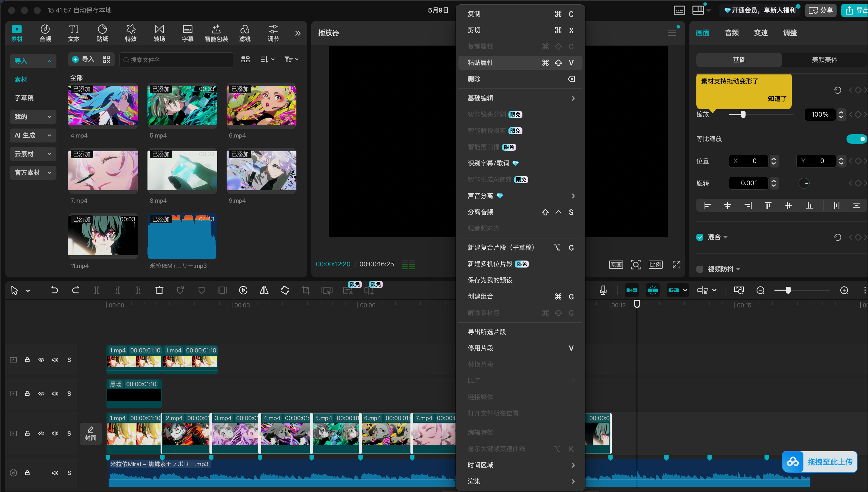Image resolution: width=868 pixels, height=492 pixels.
Task: Toggle the 等比缩放 switch
Action: click(857, 139)
